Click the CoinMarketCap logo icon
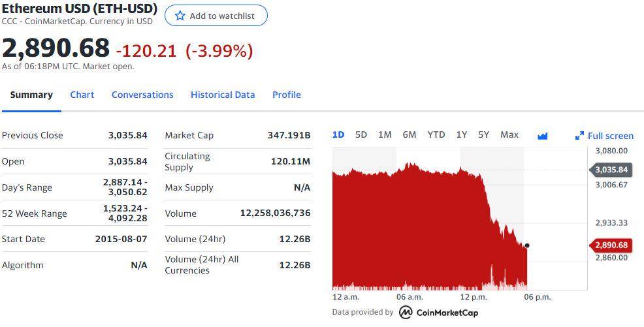The width and height of the screenshot is (644, 327). 406,312
